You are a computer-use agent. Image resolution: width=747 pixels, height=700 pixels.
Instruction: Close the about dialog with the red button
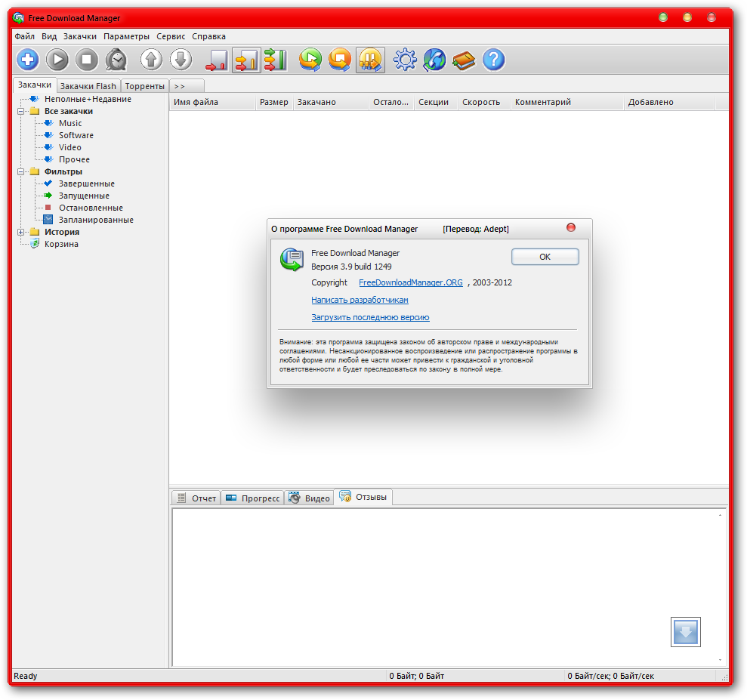571,227
